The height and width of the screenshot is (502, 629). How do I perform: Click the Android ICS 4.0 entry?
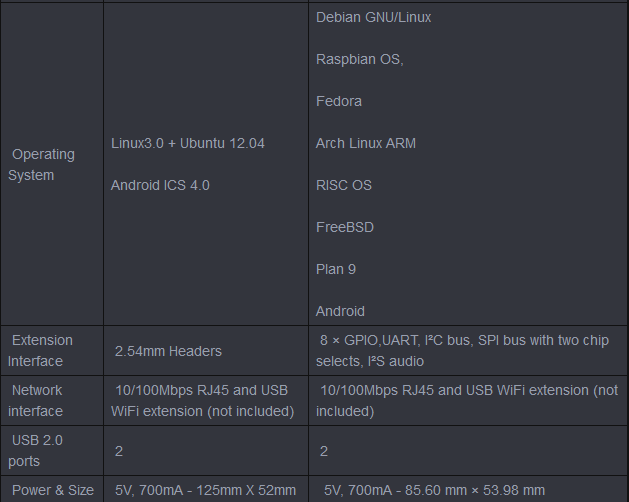pyautogui.click(x=160, y=185)
